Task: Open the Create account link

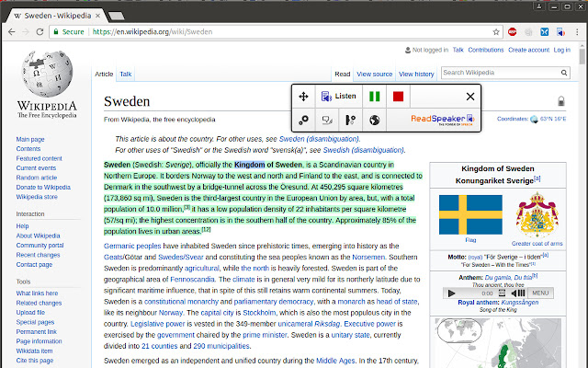Action: 528,50
